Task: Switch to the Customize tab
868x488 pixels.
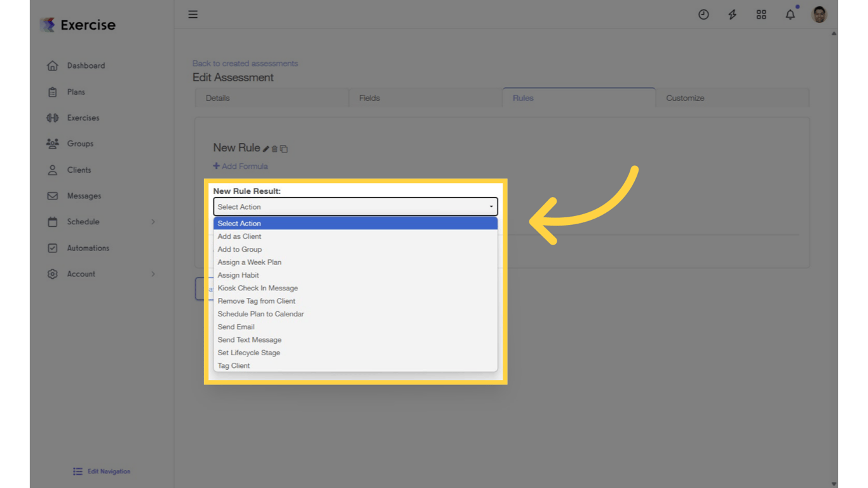Action: (685, 98)
